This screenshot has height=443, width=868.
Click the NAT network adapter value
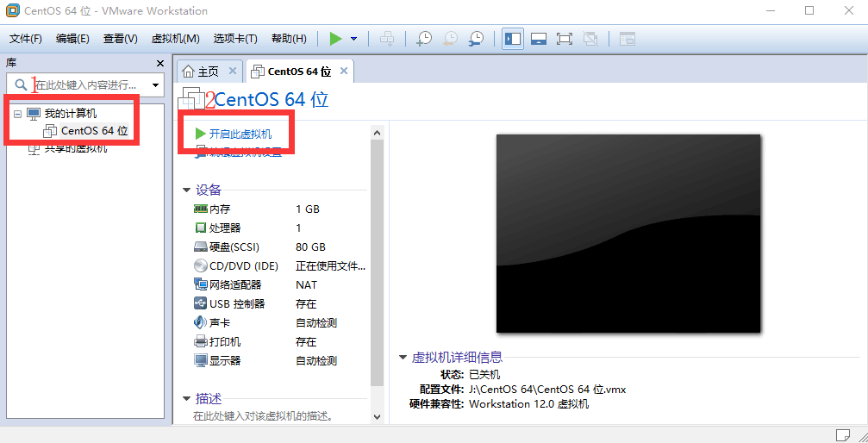coord(307,284)
